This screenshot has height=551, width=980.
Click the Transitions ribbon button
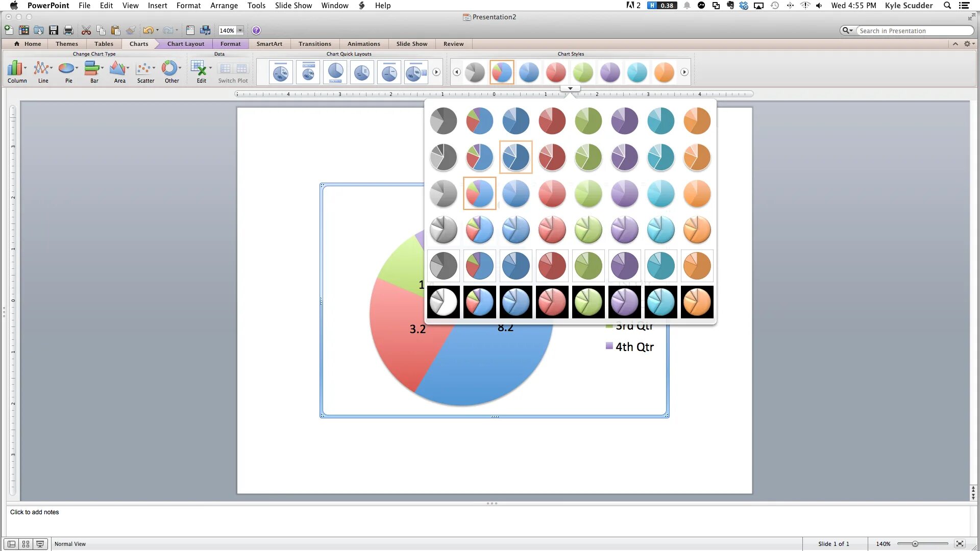coord(314,44)
